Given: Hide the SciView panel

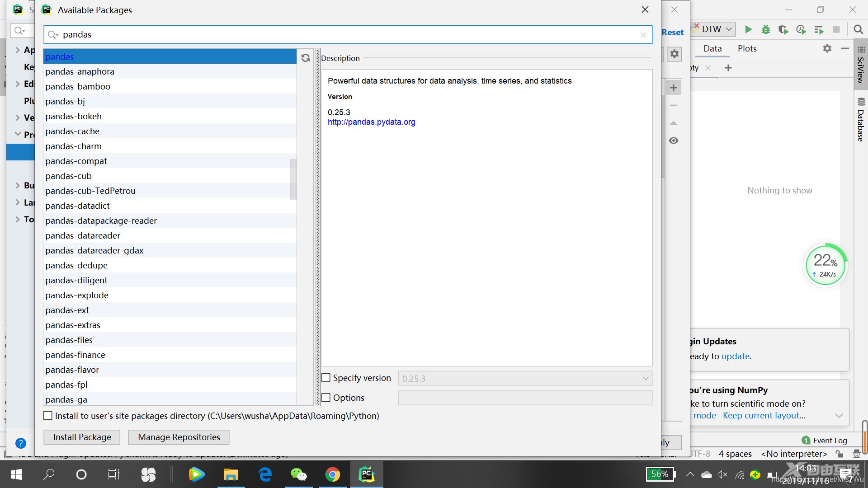Looking at the screenshot, I should tap(844, 48).
